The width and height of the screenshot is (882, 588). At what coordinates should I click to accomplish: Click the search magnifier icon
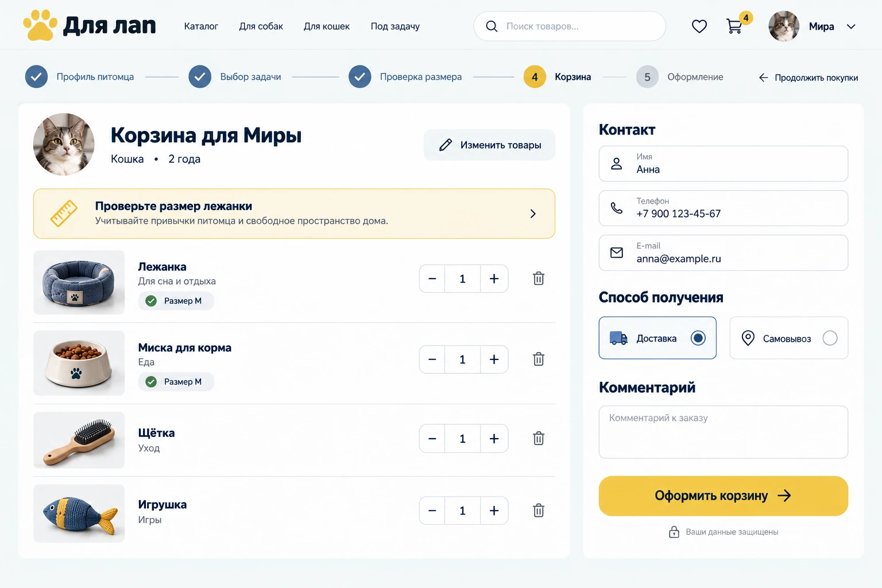(x=492, y=26)
